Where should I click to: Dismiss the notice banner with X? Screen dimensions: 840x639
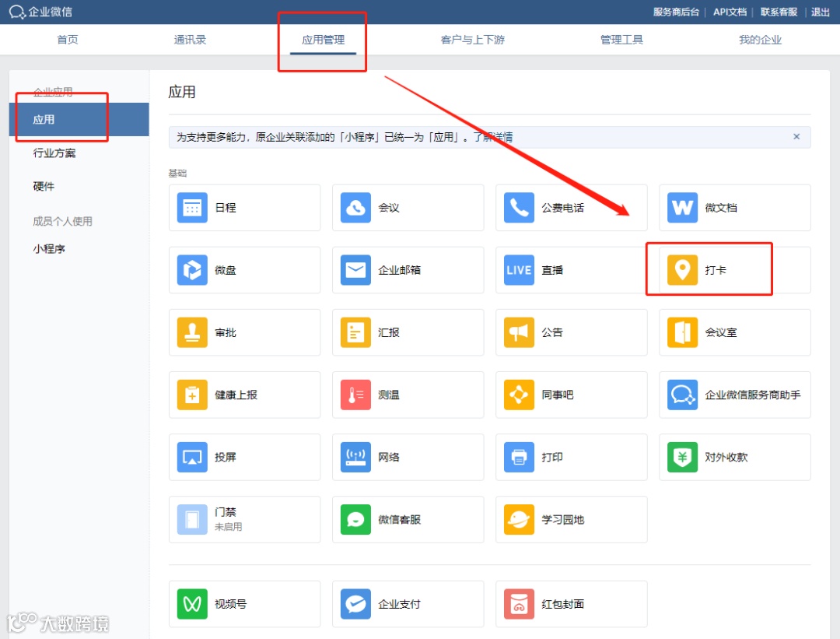tap(796, 137)
